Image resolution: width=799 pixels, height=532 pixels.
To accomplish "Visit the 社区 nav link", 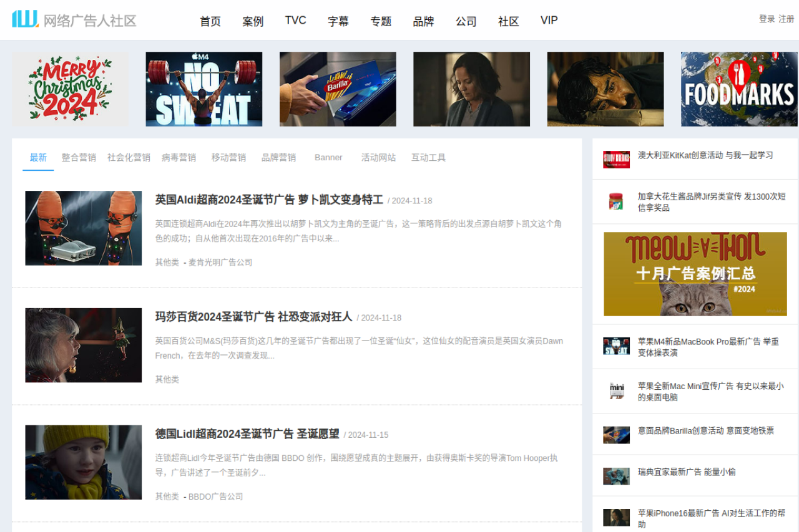I will coord(509,21).
